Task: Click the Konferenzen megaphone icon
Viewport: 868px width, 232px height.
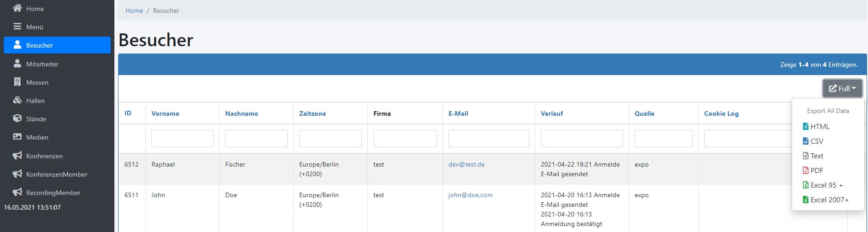Action: coord(17,156)
